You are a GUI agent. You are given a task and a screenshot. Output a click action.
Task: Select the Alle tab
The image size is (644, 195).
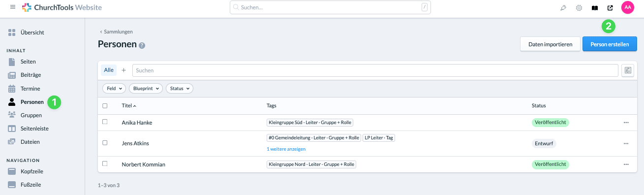pos(109,70)
